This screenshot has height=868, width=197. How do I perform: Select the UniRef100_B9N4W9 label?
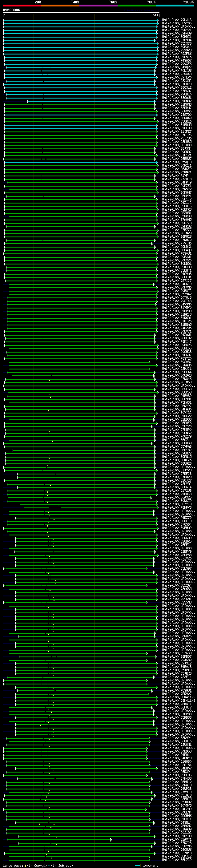177,34
